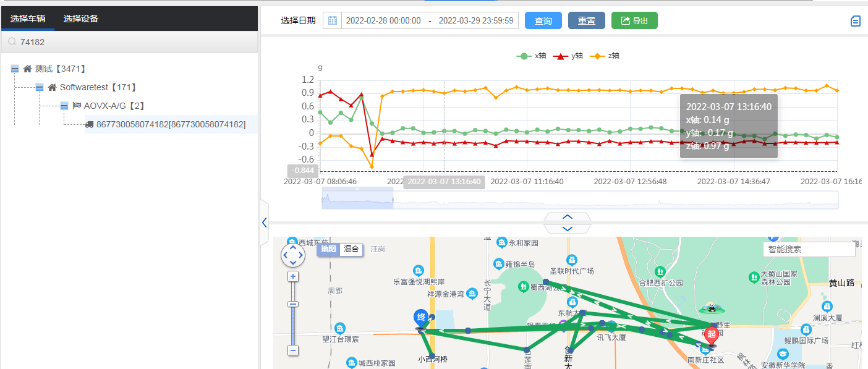Collapse the AOVX-A/G【2】 tree node
This screenshot has height=369, width=868.
[64, 106]
